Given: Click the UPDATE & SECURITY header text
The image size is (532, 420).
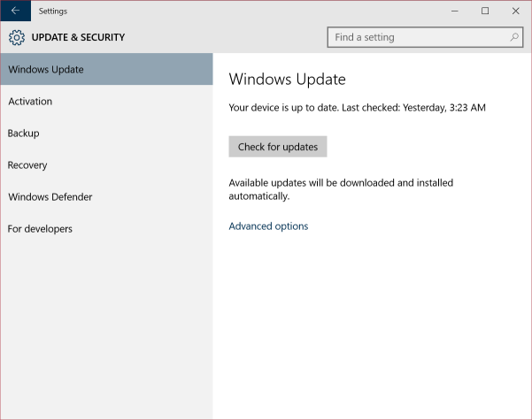Looking at the screenshot, I should click(78, 38).
